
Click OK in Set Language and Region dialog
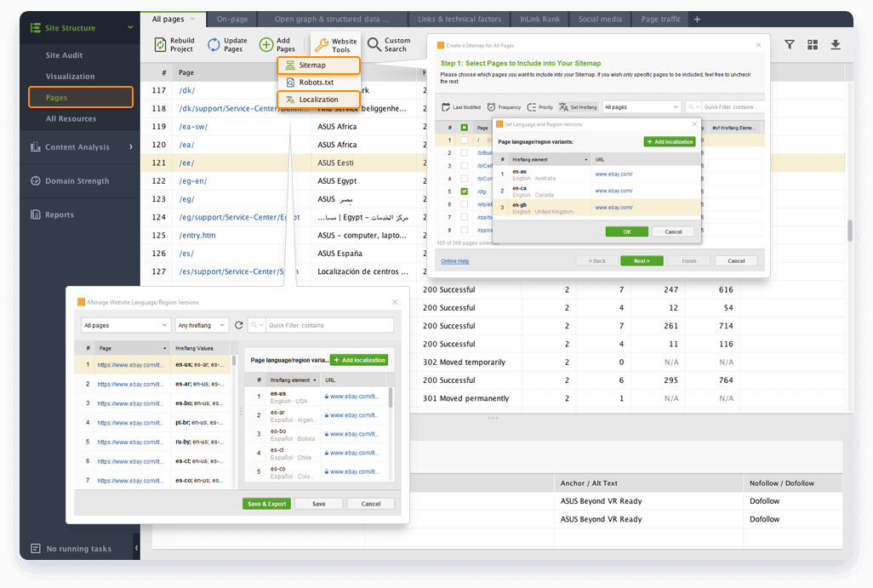627,231
